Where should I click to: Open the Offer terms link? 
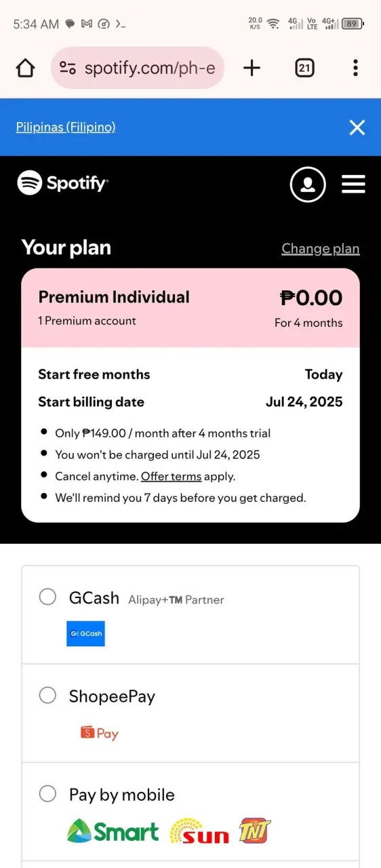pyautogui.click(x=171, y=476)
